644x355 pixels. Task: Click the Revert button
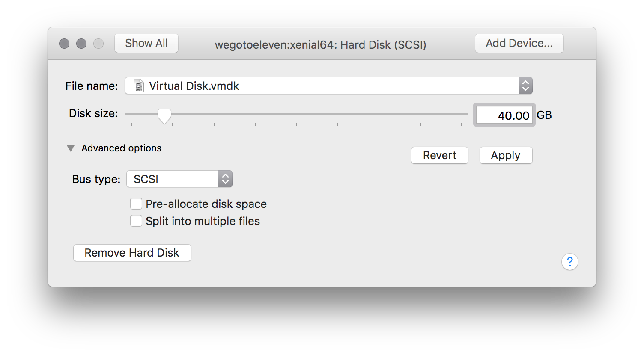pyautogui.click(x=440, y=155)
